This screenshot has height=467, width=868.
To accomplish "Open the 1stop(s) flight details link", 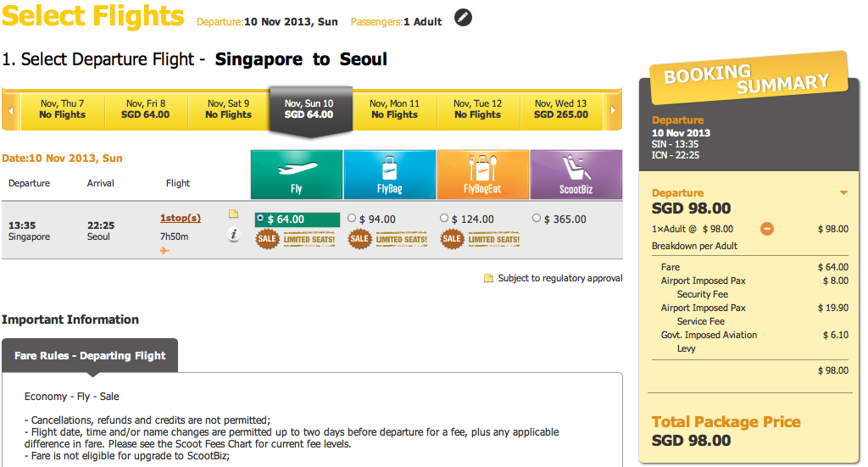I will pos(181,218).
